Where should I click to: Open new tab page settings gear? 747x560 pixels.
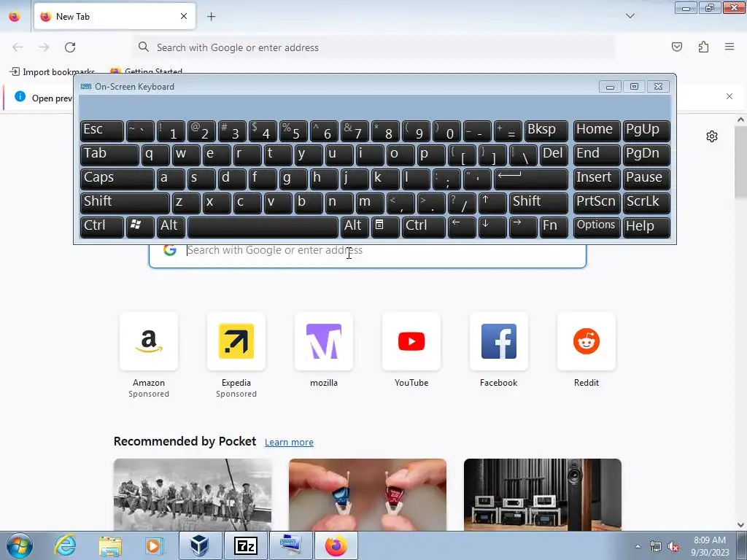click(x=712, y=136)
